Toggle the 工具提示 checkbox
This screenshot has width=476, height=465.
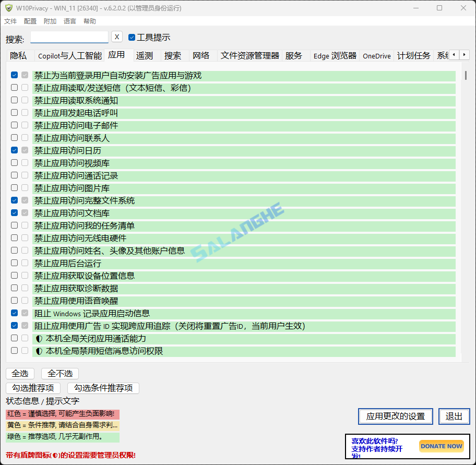[x=132, y=38]
